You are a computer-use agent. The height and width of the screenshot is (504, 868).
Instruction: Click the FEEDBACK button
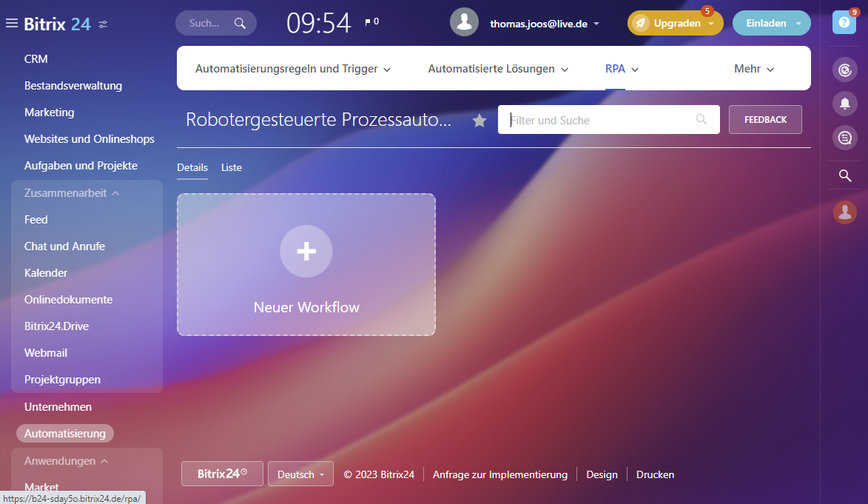[x=765, y=119]
